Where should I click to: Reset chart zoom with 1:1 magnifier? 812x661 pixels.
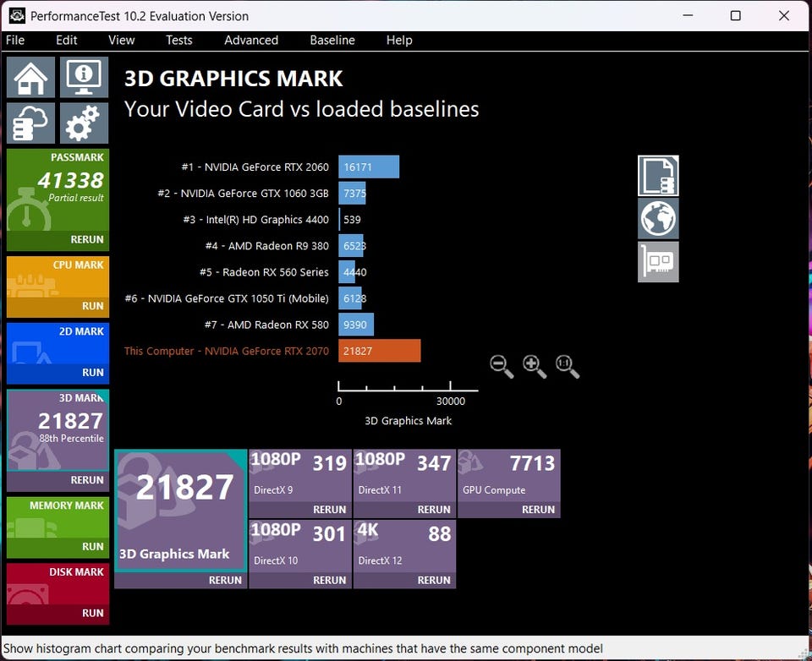pos(568,367)
